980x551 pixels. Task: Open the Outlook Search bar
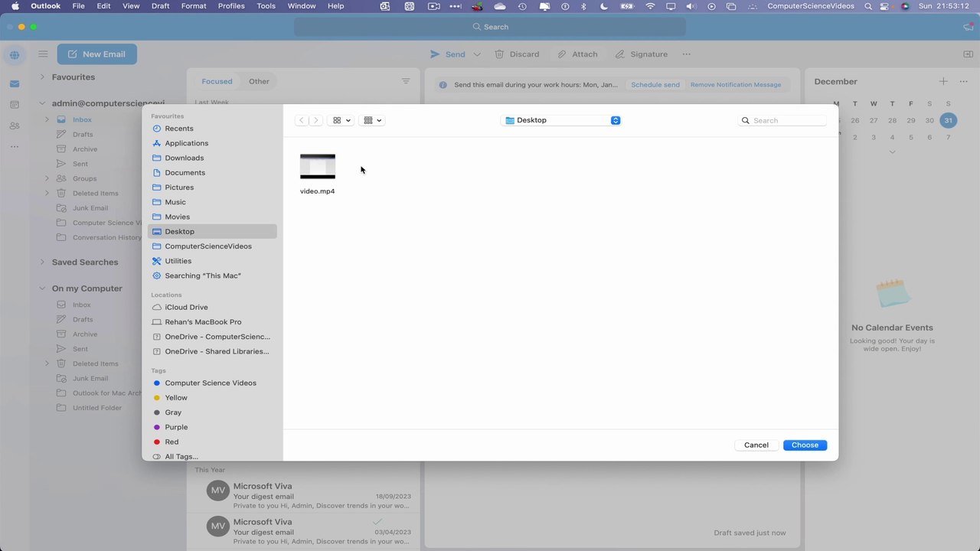point(490,27)
